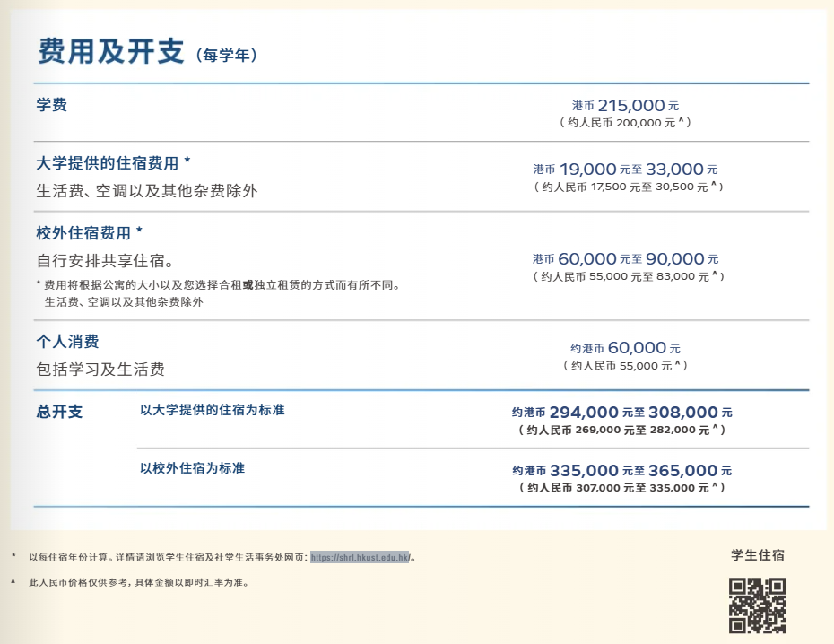Click 约港币 60,000 元 personal expense value
Image resolution: width=834 pixels, height=644 pixels.
(626, 348)
